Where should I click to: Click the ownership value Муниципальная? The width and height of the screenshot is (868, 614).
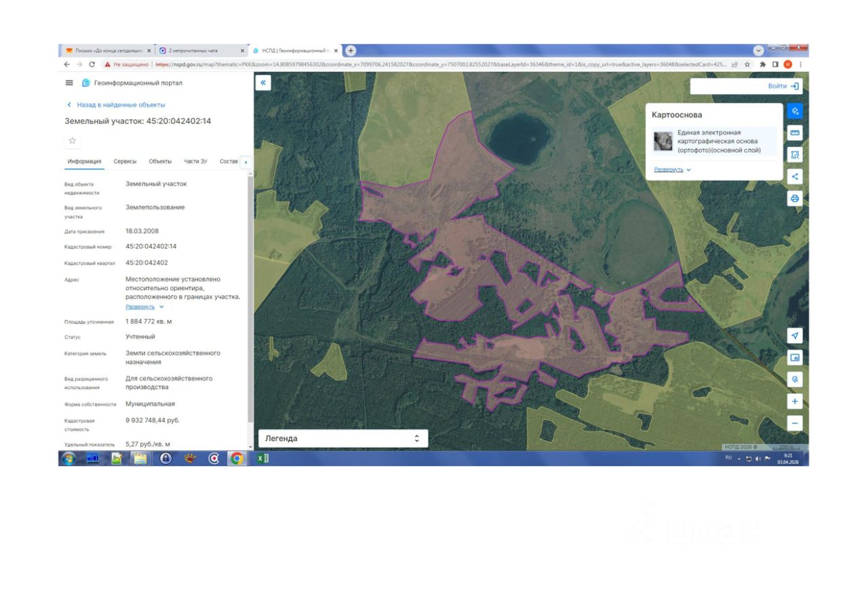click(x=150, y=404)
